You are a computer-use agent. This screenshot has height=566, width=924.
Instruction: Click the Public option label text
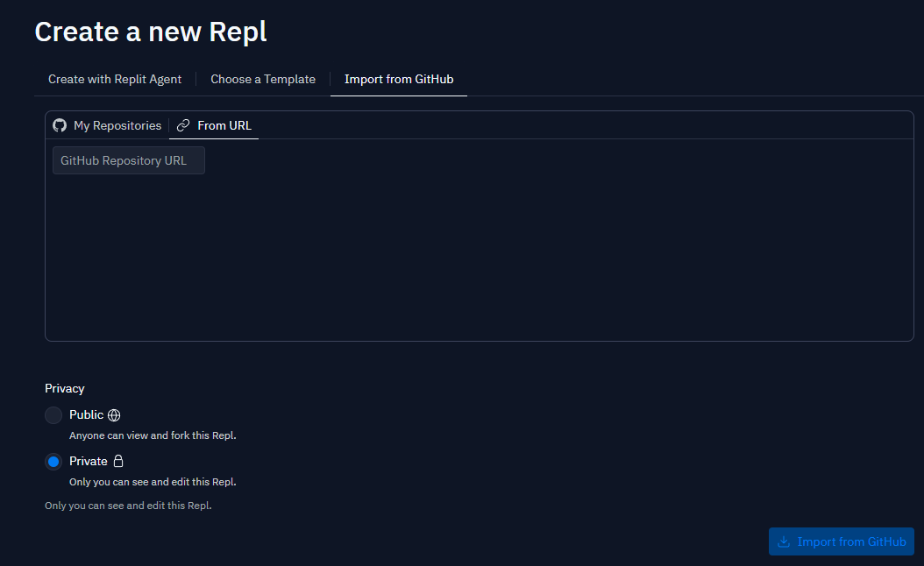[86, 414]
